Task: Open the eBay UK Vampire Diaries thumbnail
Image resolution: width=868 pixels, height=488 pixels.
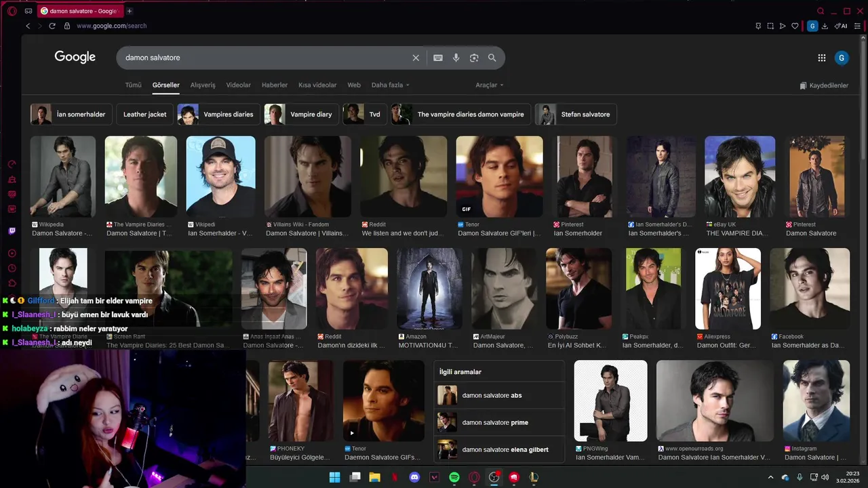Action: 740,177
